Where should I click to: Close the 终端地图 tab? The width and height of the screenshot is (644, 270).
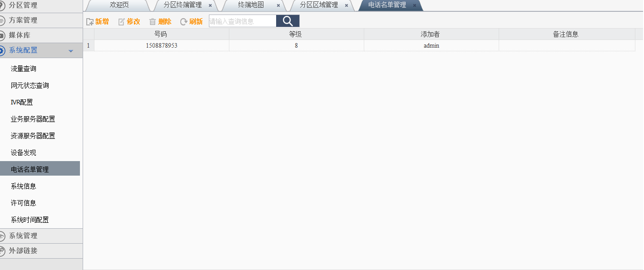coord(278,5)
